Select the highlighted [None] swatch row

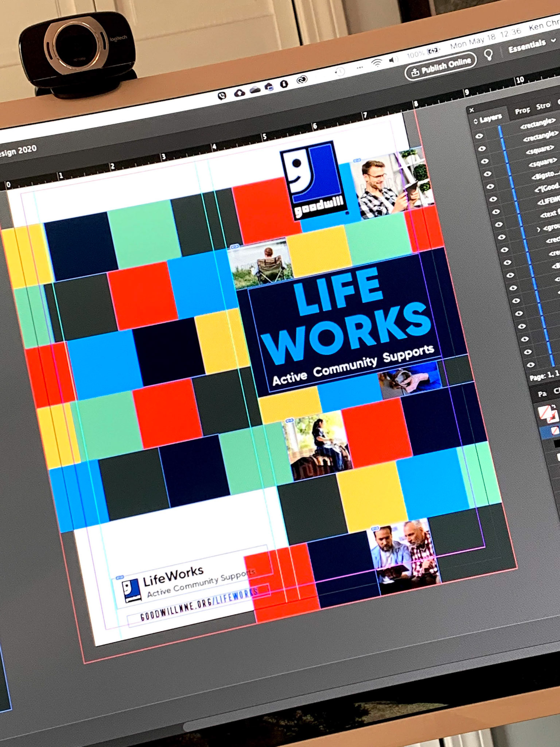[549, 431]
